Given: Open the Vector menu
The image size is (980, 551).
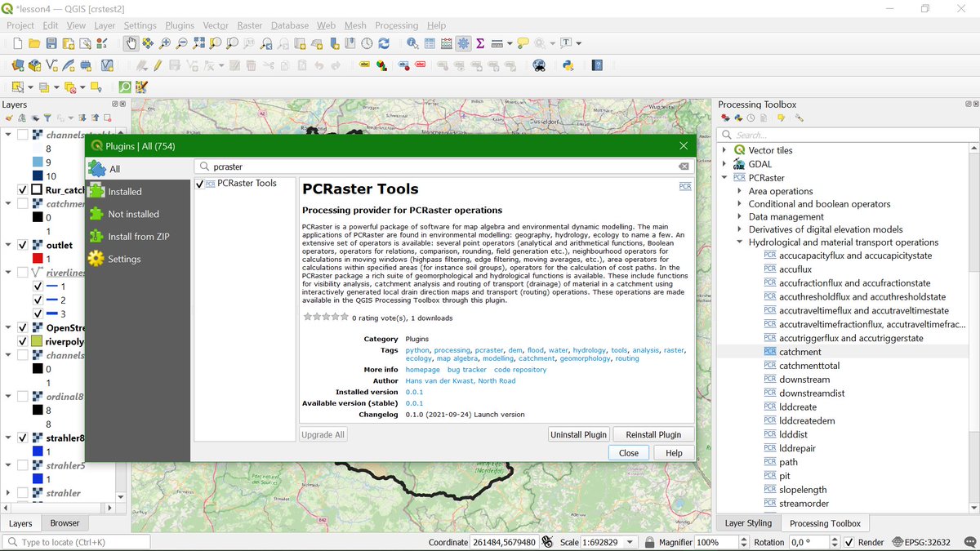Looking at the screenshot, I should pos(216,25).
